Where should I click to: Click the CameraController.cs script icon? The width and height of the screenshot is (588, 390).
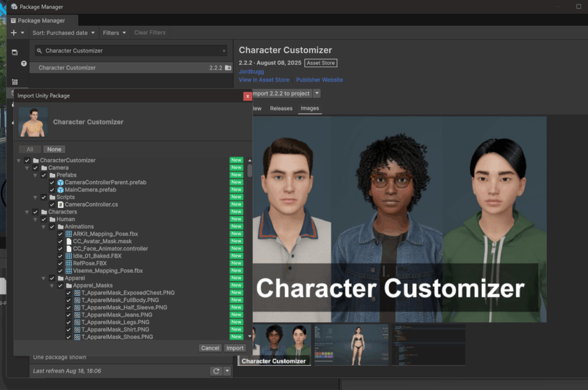[60, 204]
